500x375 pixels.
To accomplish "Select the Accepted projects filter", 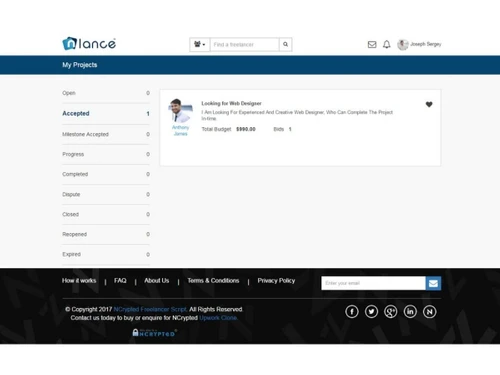I will 106,114.
